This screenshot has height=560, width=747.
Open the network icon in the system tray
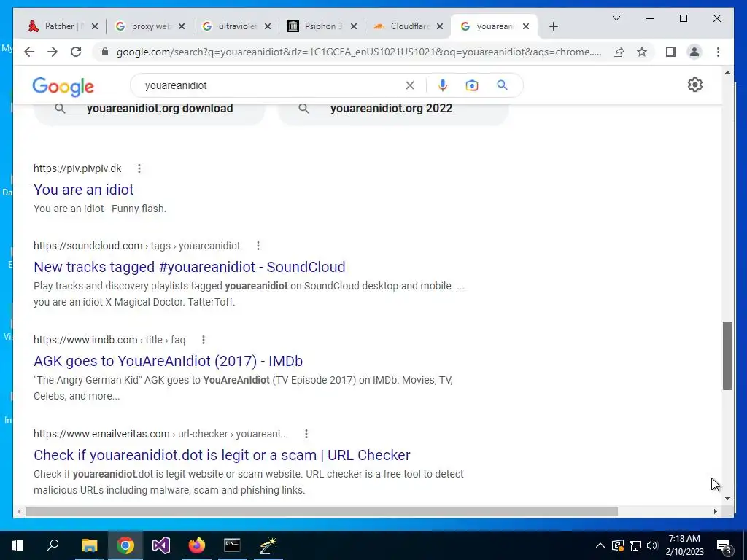pyautogui.click(x=635, y=545)
